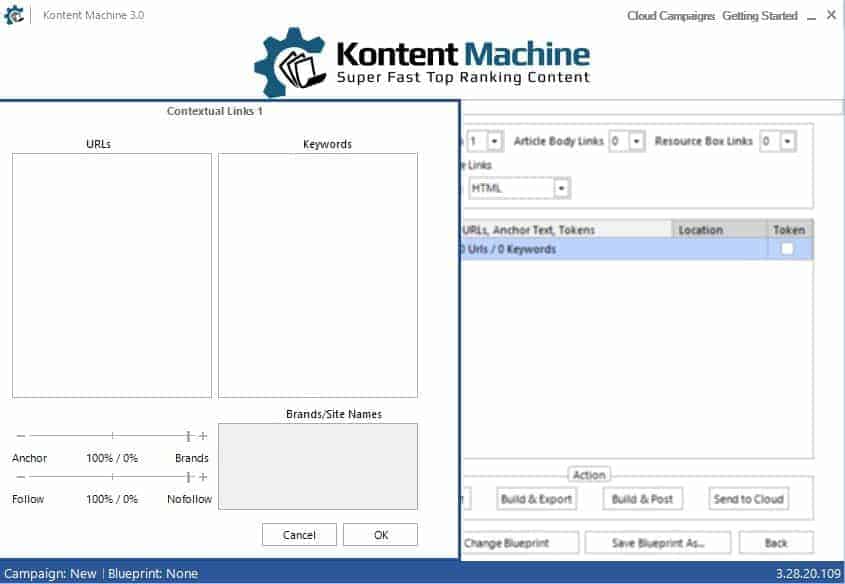Image resolution: width=845 pixels, height=584 pixels.
Task: Open the Resource Box Links dropdown
Action: pos(787,141)
